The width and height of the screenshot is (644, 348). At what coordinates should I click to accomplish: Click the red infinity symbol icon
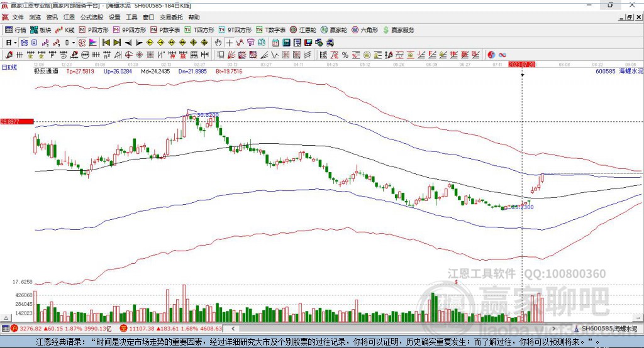tap(502, 55)
